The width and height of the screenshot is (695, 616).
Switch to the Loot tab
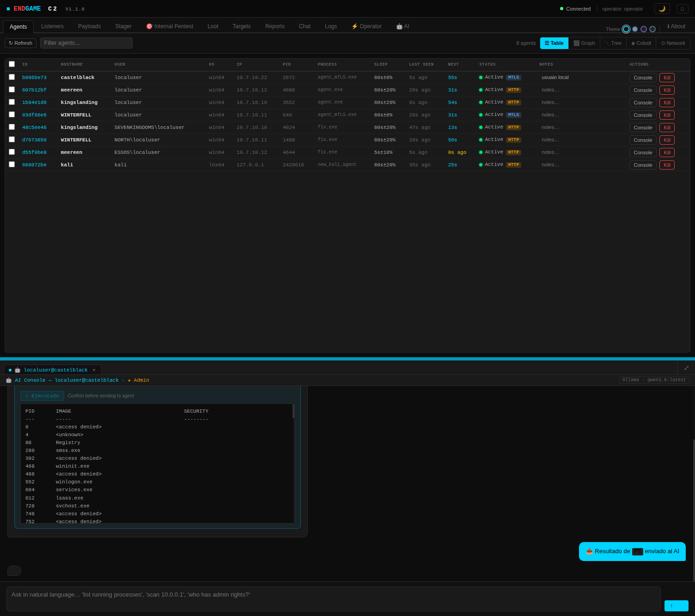pos(213,26)
